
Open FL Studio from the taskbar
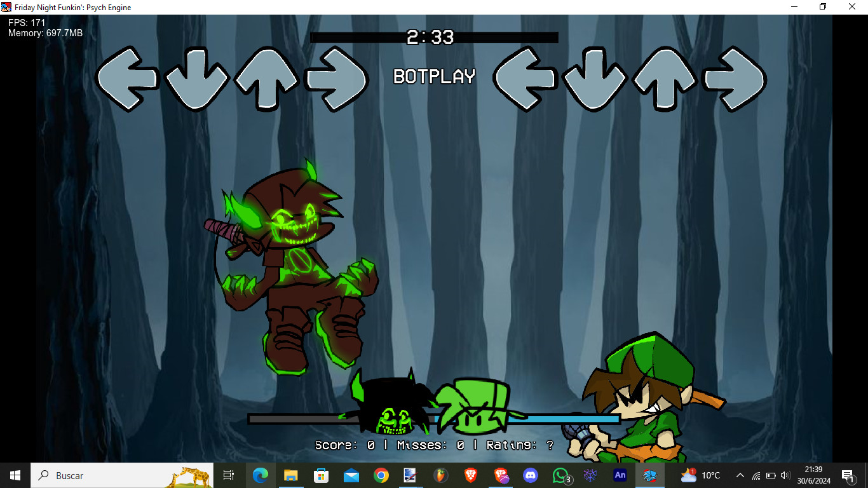(440, 475)
